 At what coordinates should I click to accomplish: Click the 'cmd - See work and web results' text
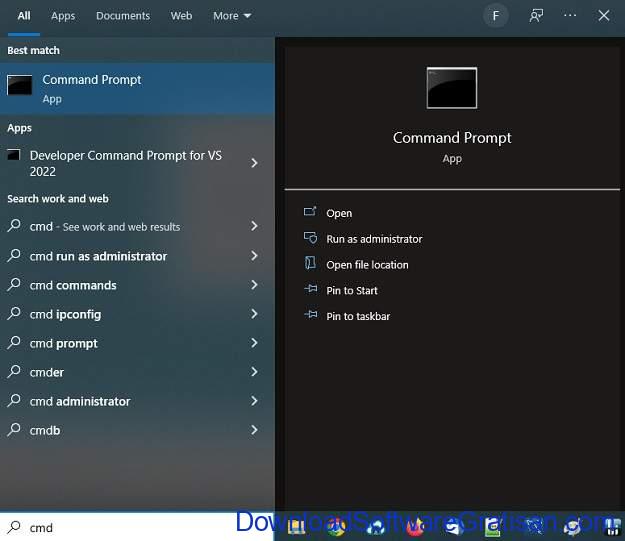105,226
